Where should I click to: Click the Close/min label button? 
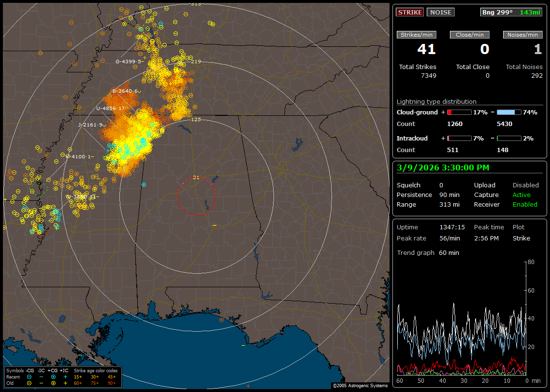pyautogui.click(x=470, y=35)
